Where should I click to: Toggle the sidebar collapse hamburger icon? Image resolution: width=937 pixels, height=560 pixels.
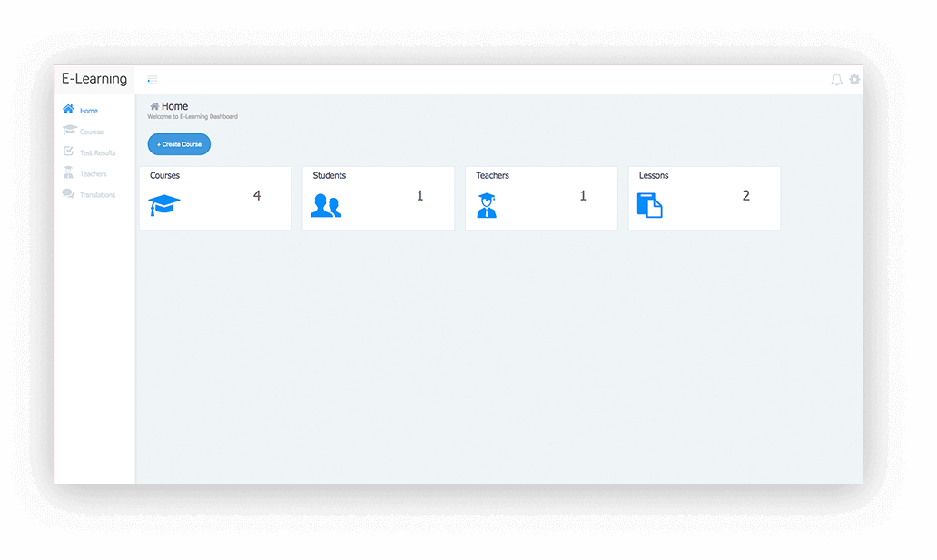click(x=153, y=80)
